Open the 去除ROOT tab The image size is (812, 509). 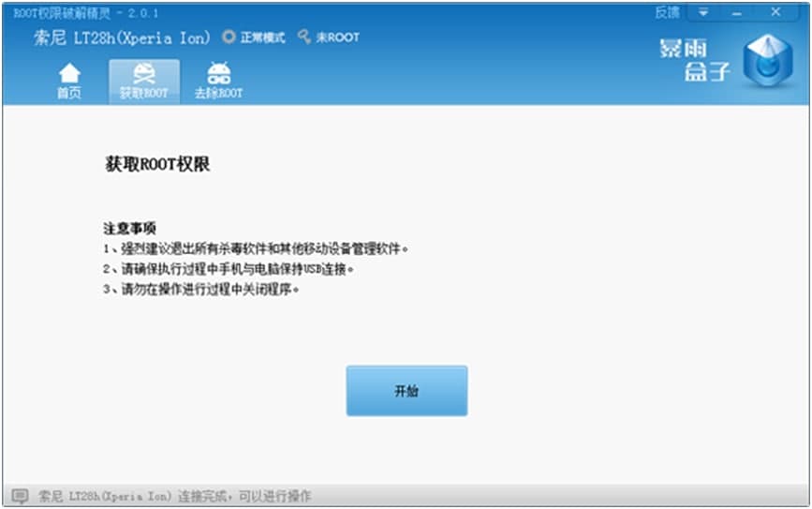(218, 82)
